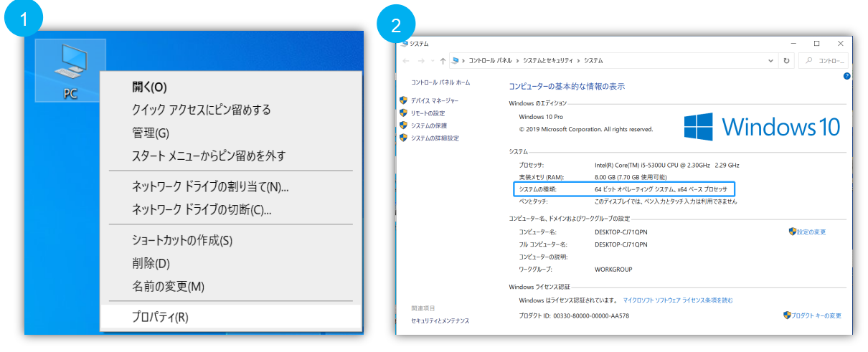Go forward with the right arrow button
Screen dimensions: 868x352
point(421,61)
